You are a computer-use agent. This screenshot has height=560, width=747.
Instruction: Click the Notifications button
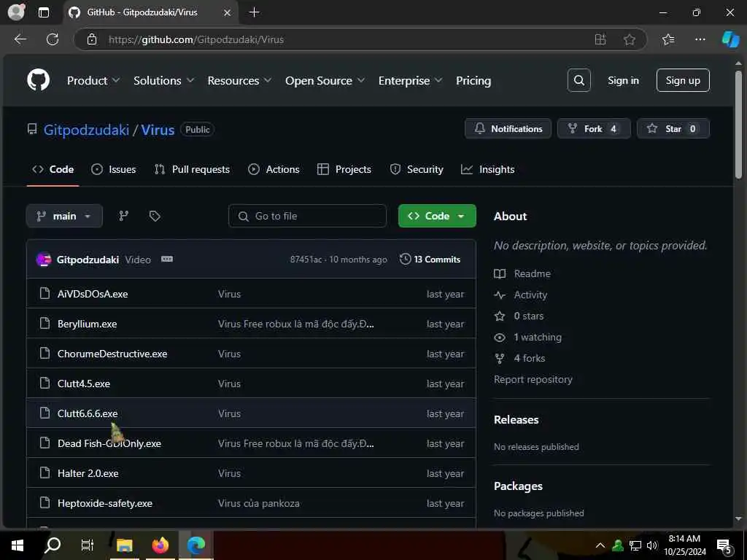[508, 128]
